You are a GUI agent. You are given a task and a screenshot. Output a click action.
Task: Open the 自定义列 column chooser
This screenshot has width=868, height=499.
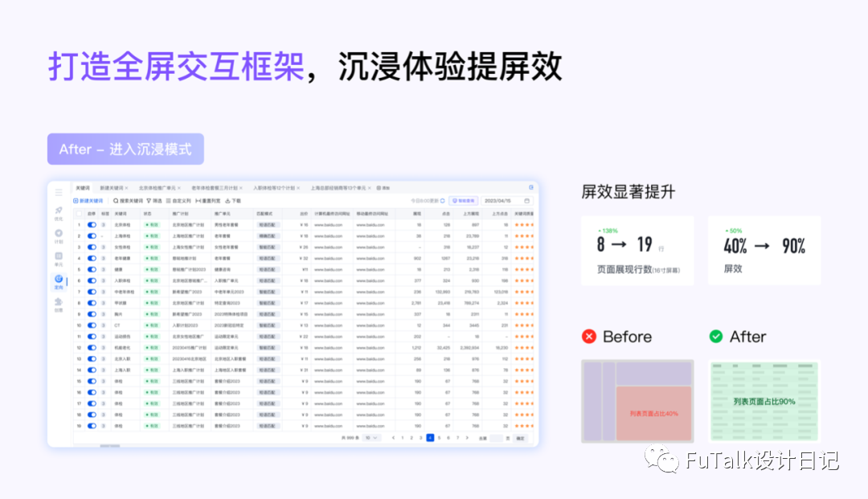[178, 201]
